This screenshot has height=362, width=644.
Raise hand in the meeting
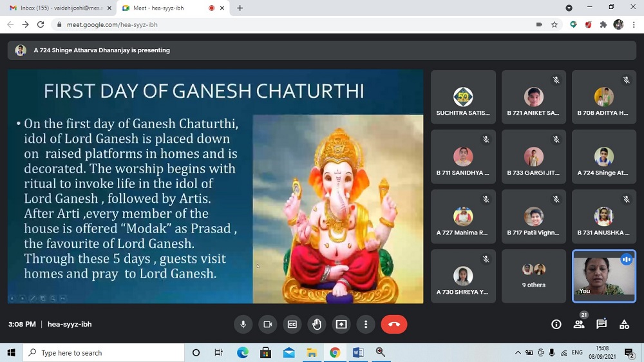coord(316,324)
